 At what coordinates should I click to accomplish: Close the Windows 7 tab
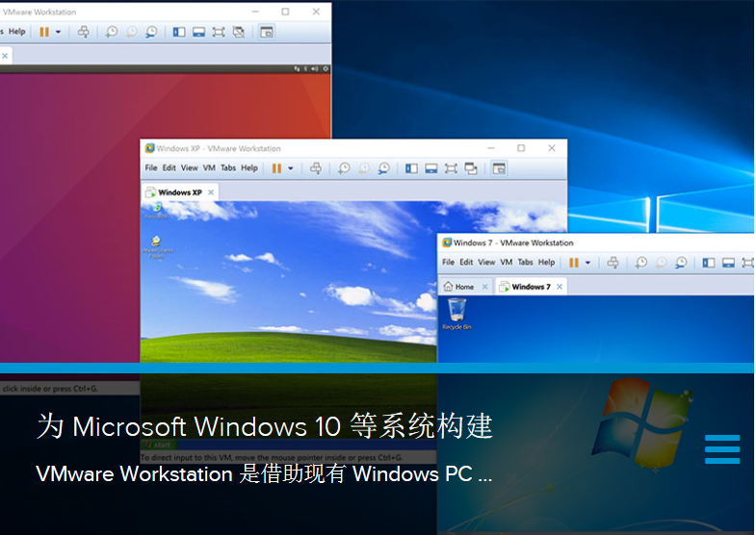click(x=560, y=287)
